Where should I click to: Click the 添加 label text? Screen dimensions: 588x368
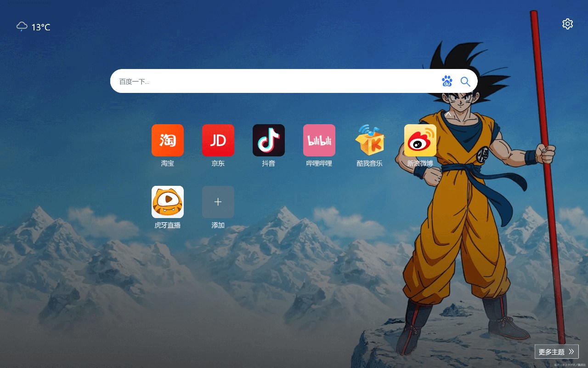218,225
